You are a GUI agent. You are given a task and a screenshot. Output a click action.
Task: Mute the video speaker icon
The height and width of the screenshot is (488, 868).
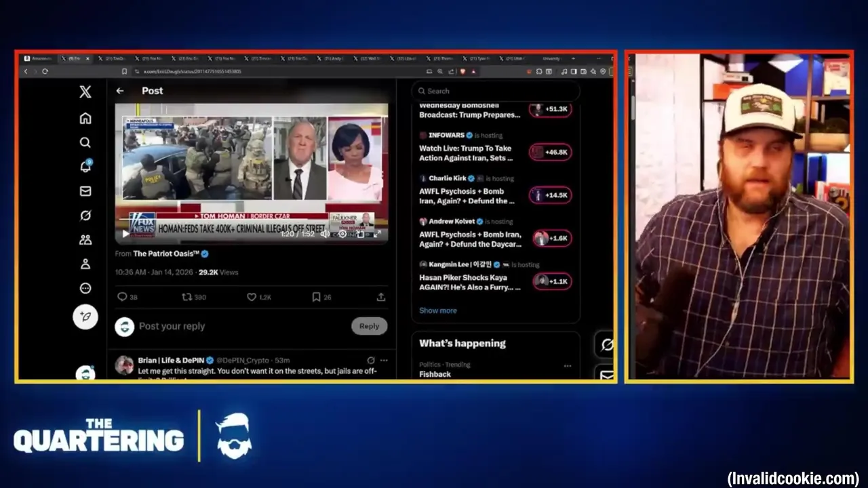(x=325, y=234)
